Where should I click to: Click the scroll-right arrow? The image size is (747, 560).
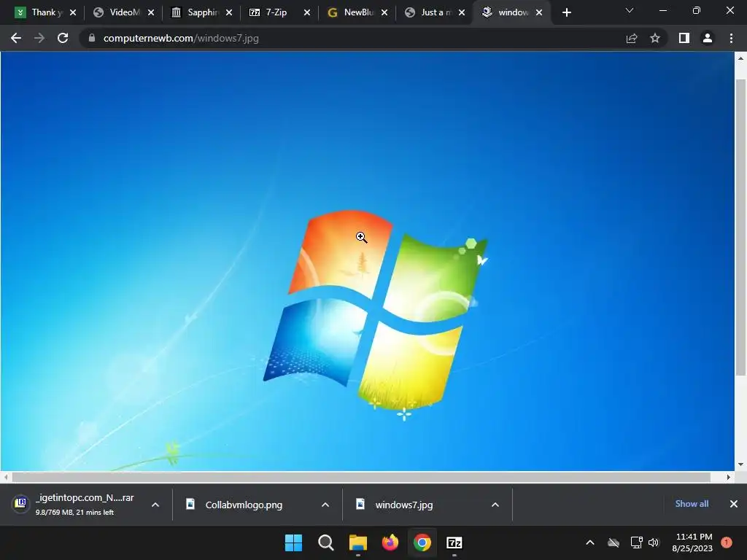(729, 477)
